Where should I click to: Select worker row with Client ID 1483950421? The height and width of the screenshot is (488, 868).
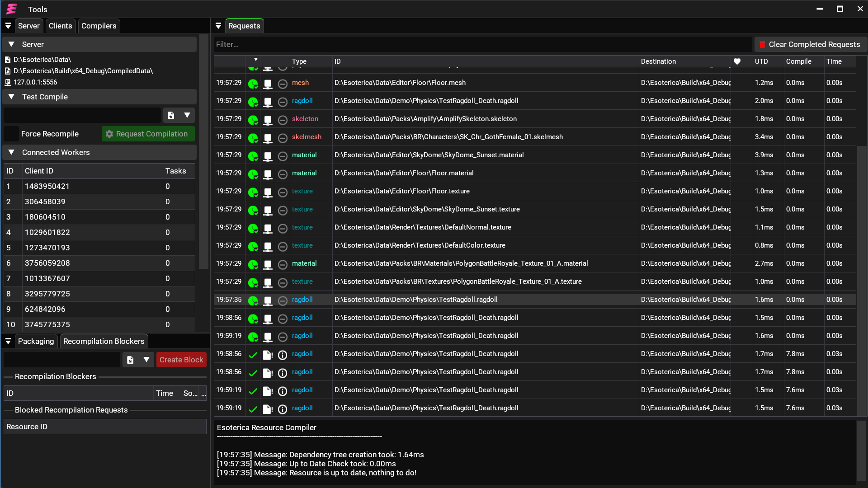[x=99, y=186]
